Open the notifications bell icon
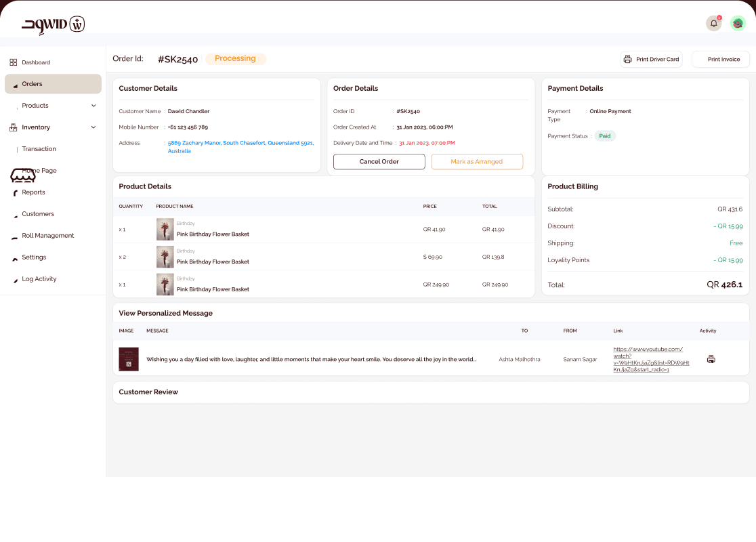This screenshot has height=542, width=756. pyautogui.click(x=713, y=23)
